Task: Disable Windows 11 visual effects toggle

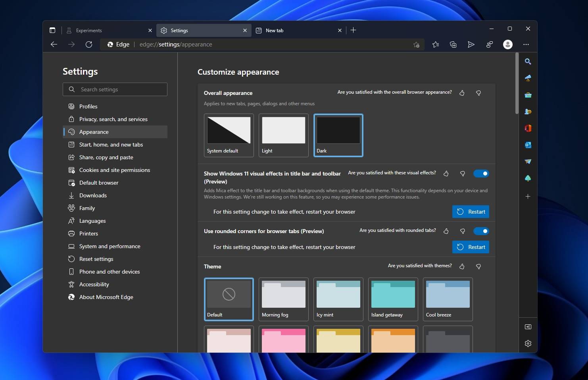Action: click(481, 174)
